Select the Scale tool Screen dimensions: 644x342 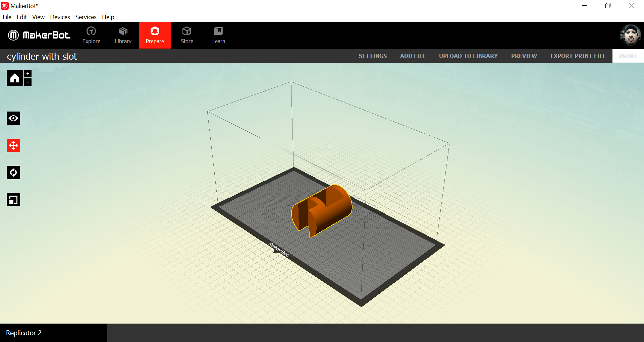coord(13,200)
